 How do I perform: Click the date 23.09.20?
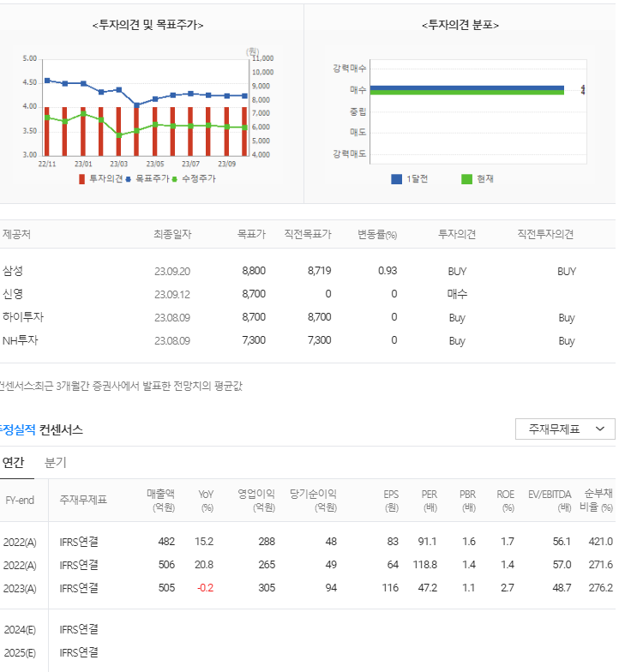(172, 272)
